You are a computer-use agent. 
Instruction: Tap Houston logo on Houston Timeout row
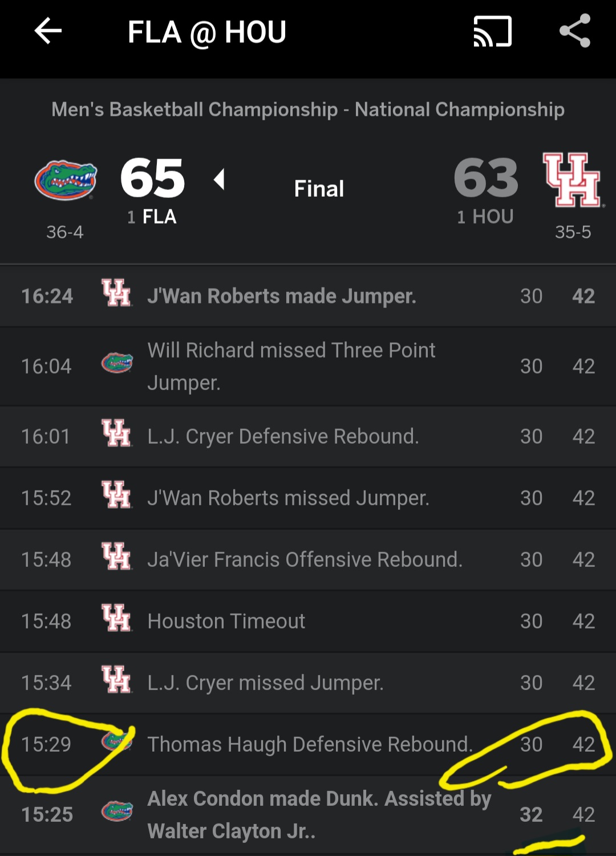(116, 618)
